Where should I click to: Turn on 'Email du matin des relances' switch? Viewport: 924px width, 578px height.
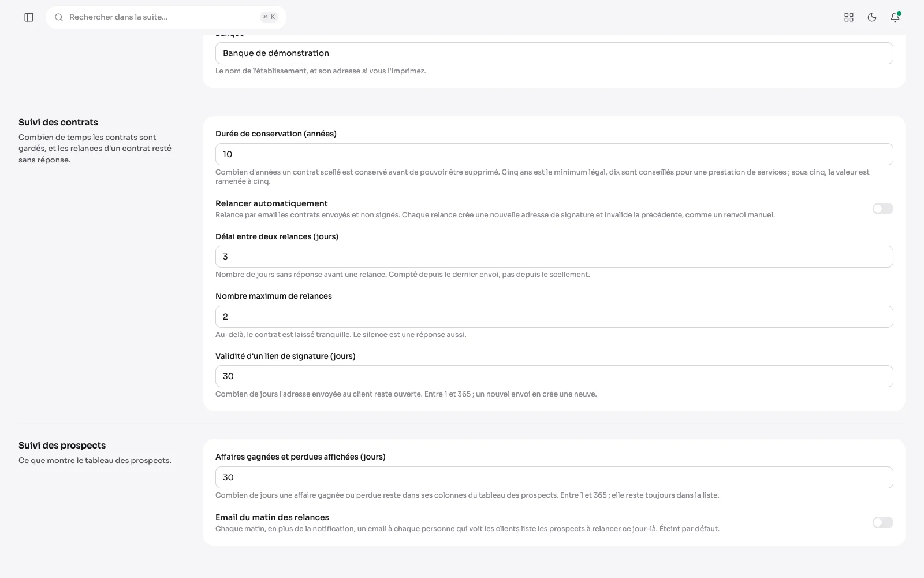(882, 523)
